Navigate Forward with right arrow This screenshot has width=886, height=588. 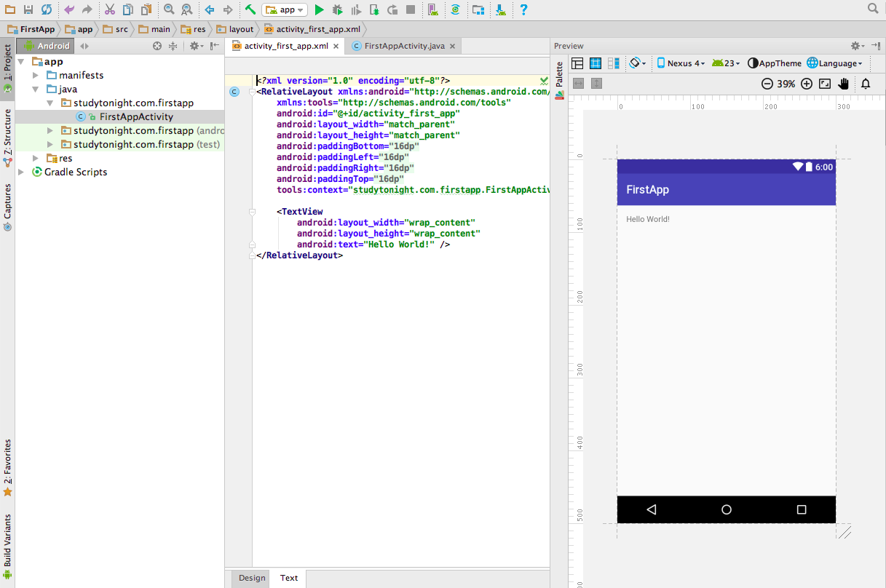(x=228, y=9)
